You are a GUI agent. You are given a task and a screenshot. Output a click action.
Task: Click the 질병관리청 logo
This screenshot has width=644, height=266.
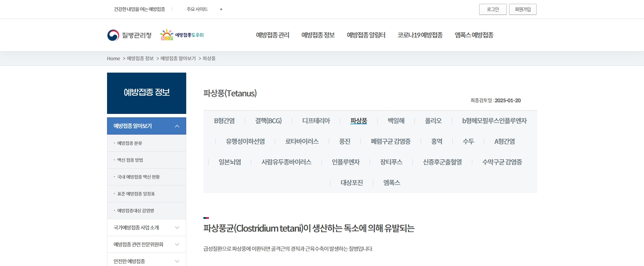129,35
